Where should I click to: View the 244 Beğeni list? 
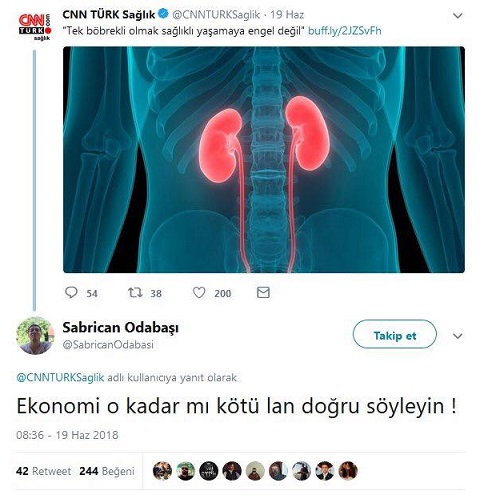point(107,471)
